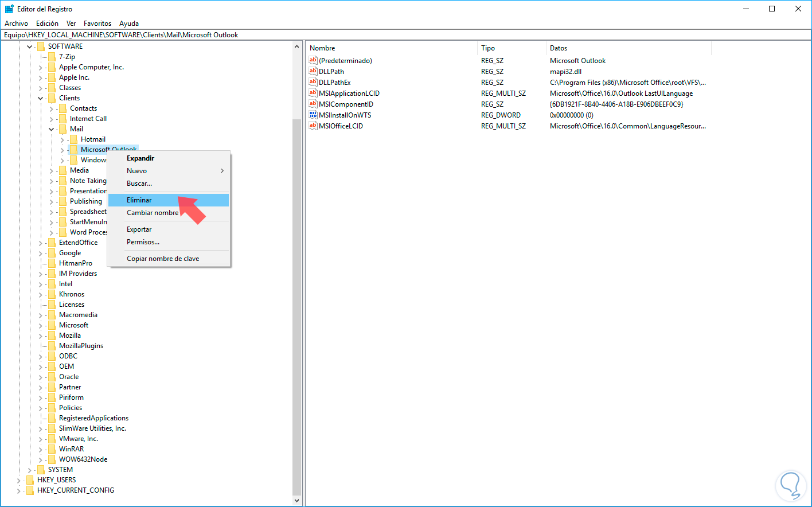Click the Contacts folder icon
Screen dimensions: 812x507
pos(63,108)
